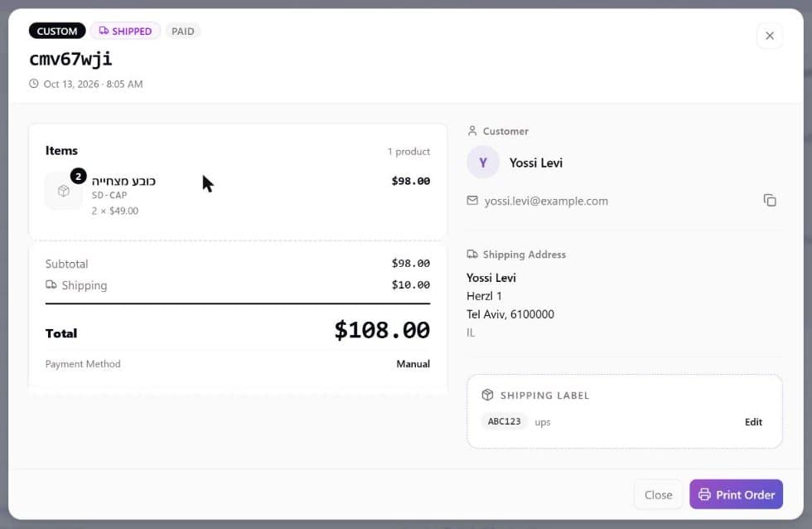812x529 pixels.
Task: Click the Shipping Label package icon
Action: 487,395
